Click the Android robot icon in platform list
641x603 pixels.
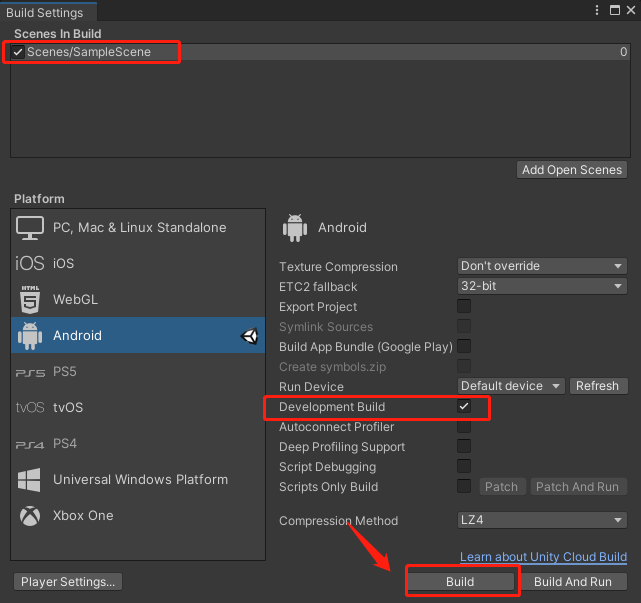(30, 336)
